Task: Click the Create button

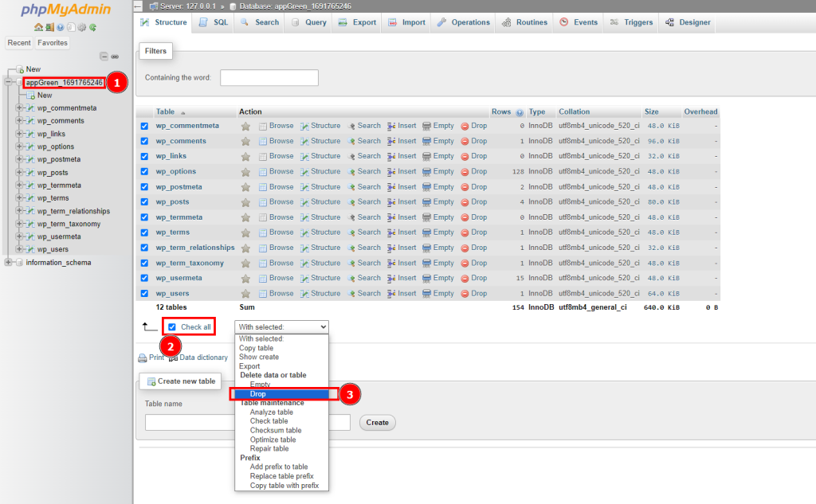Action: coord(377,422)
